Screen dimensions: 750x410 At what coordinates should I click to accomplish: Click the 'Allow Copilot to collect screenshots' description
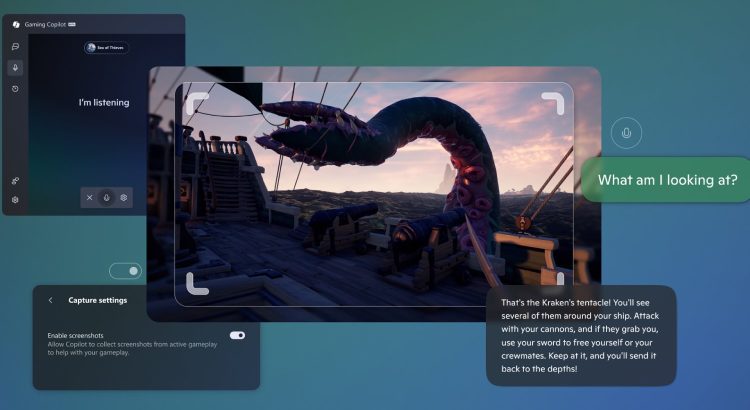132,348
